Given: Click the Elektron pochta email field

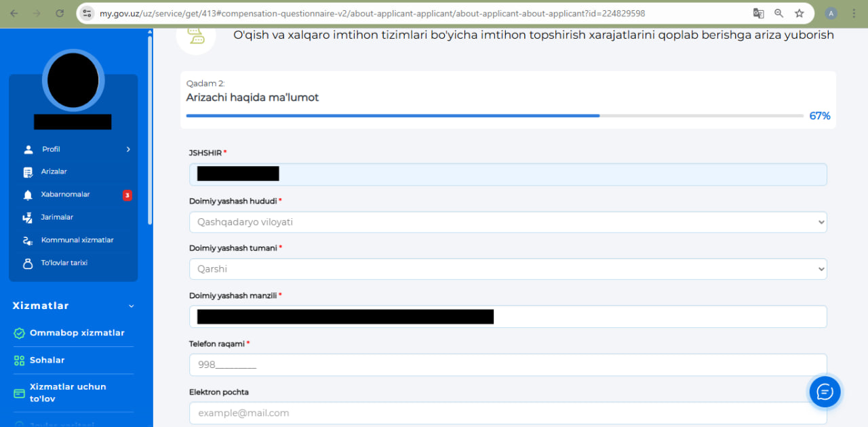Looking at the screenshot, I should 507,413.
